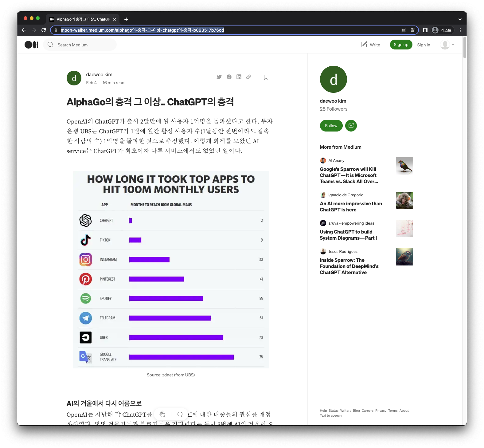Bookmark this article
The image size is (484, 448).
coord(266,77)
